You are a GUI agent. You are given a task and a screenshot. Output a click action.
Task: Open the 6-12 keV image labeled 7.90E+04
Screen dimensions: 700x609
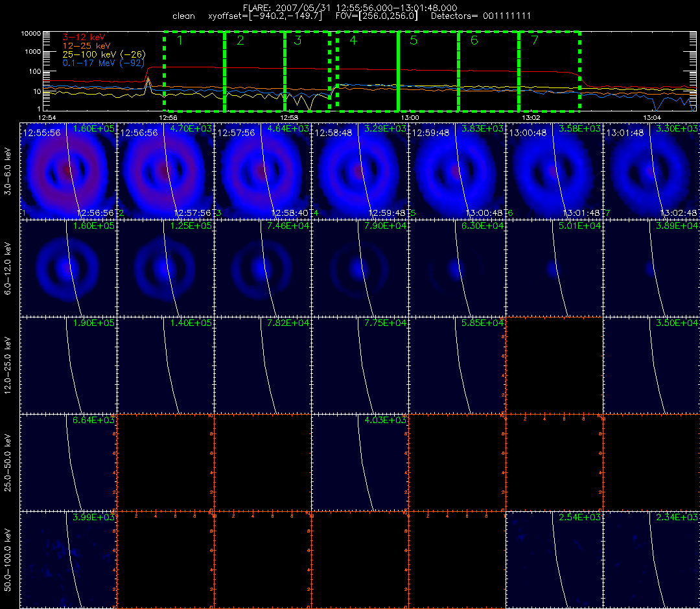(x=360, y=269)
